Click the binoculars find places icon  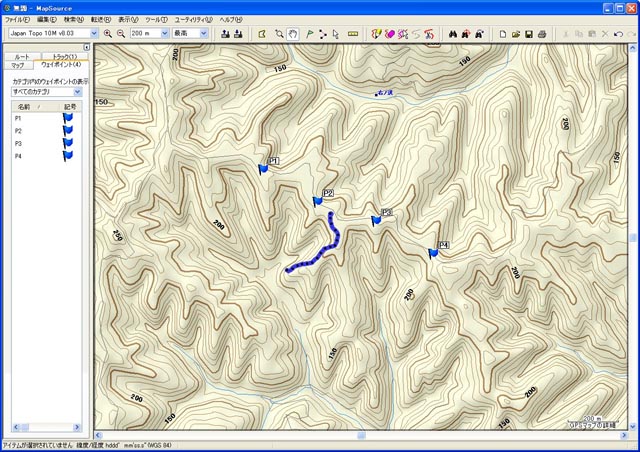pos(452,33)
